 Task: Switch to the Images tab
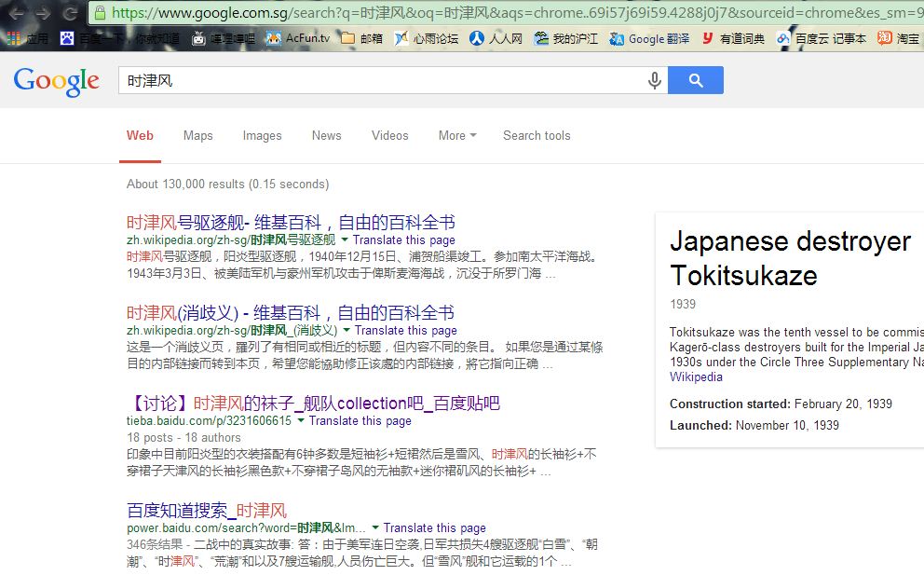click(262, 136)
